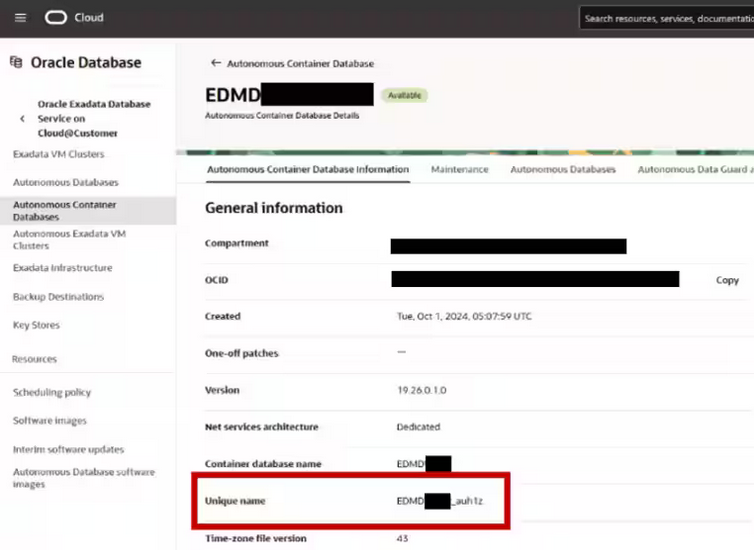Copy the OCID value
Viewport: 754px width, 550px height.
pos(727,280)
